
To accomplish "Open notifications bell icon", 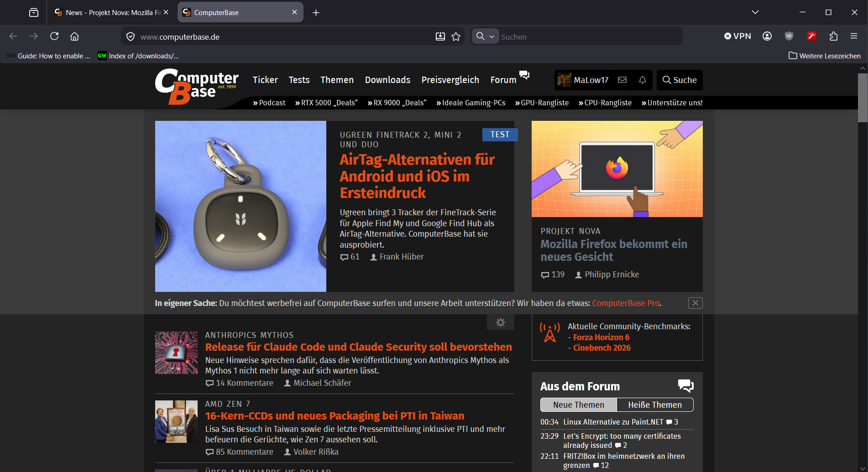I will [643, 80].
